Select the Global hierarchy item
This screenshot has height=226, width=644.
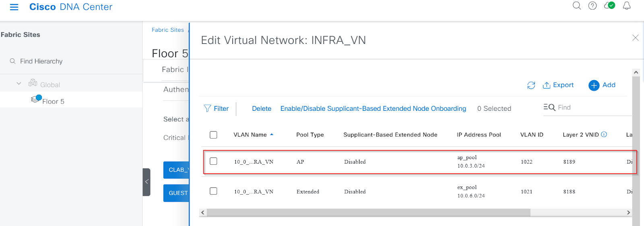click(50, 85)
